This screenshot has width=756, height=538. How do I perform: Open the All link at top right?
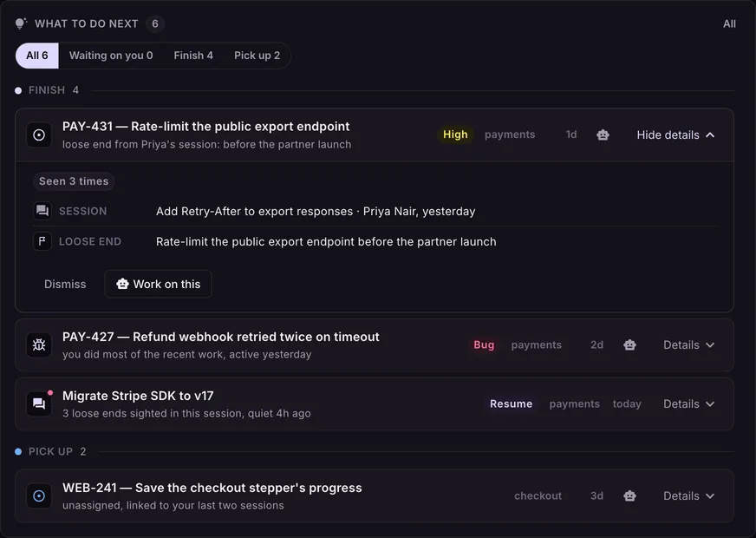(x=729, y=23)
